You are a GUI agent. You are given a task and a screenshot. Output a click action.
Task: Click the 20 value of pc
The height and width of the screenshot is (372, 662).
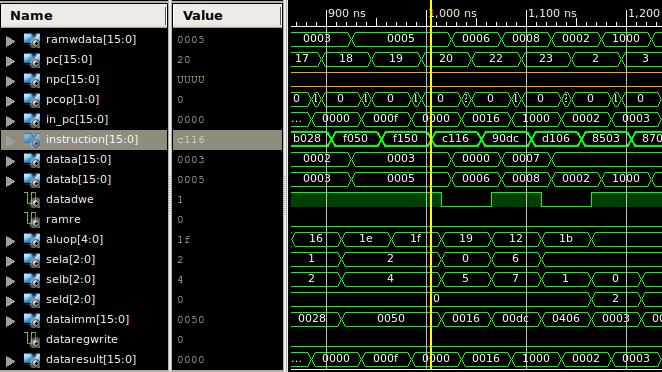pos(184,60)
